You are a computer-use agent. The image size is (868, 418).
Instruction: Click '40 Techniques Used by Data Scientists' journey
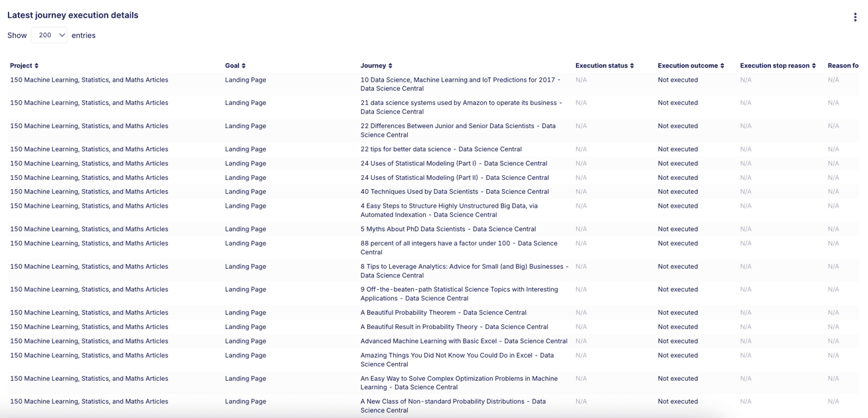point(454,192)
